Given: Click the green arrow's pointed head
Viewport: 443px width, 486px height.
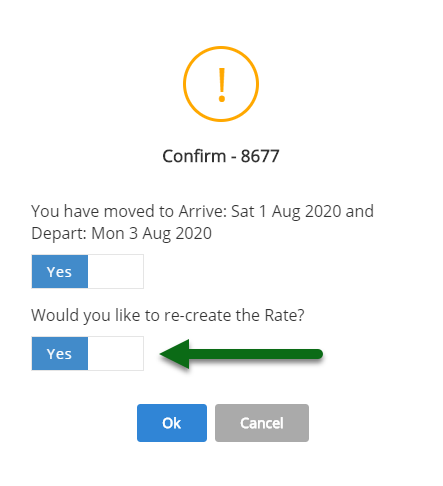Looking at the screenshot, I should (175, 354).
